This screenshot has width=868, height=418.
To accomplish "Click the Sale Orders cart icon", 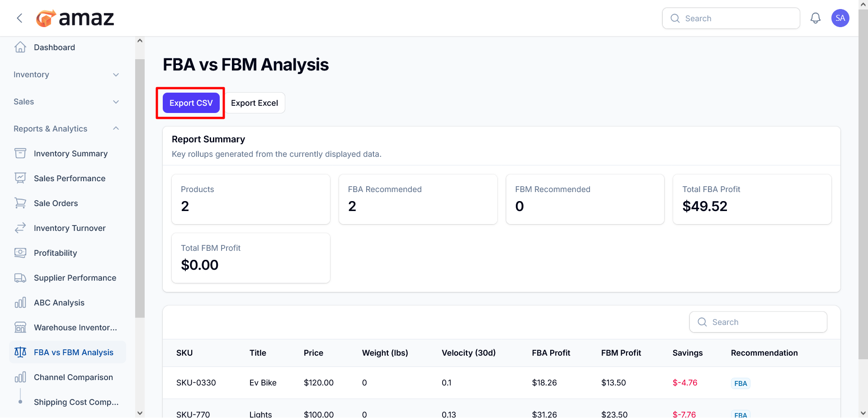I will point(20,203).
